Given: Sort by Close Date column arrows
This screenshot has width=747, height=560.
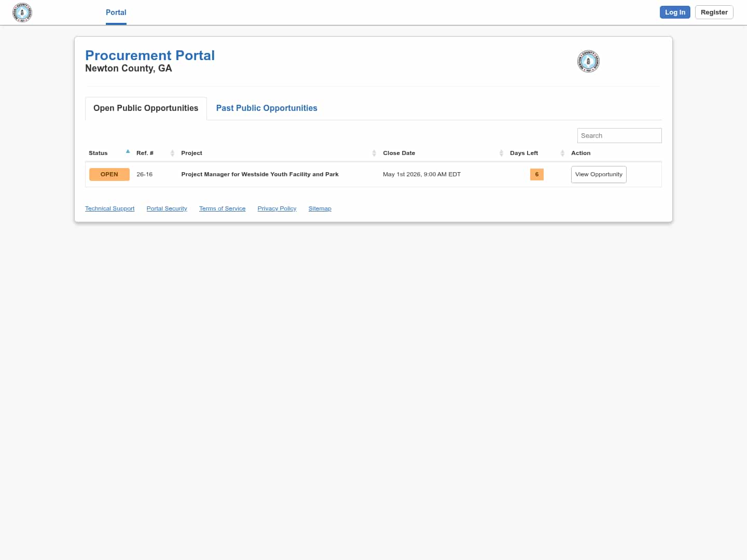Looking at the screenshot, I should 501,153.
